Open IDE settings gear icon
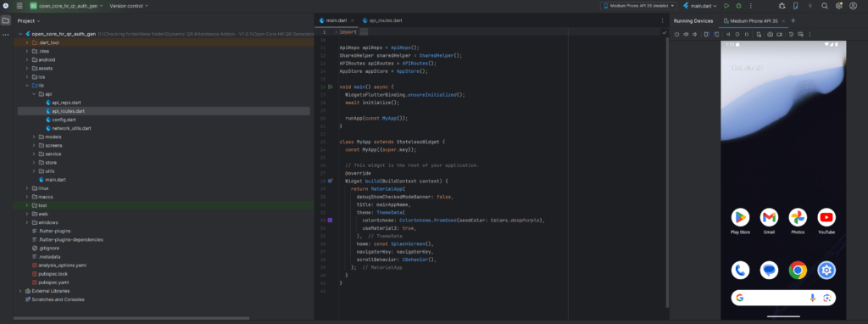 click(x=839, y=6)
